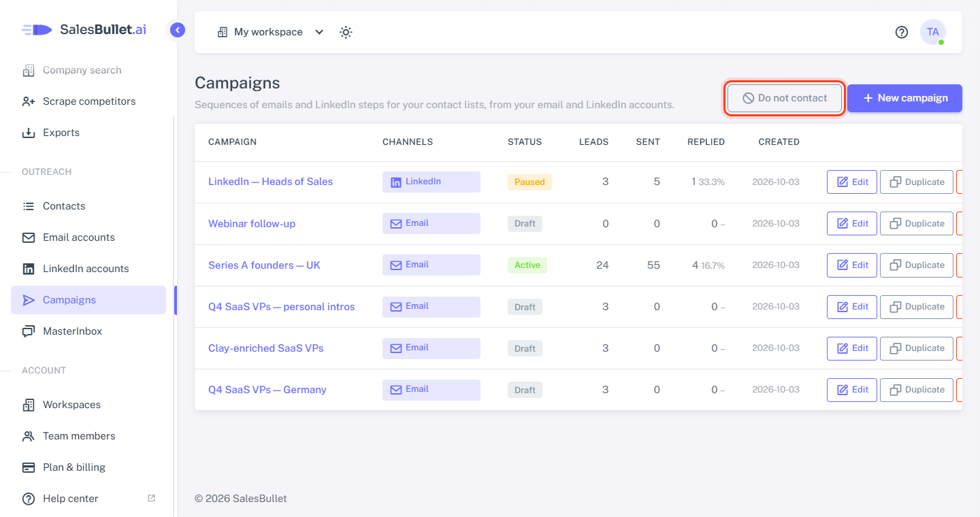
Task: Create a New campaign
Action: pos(904,98)
